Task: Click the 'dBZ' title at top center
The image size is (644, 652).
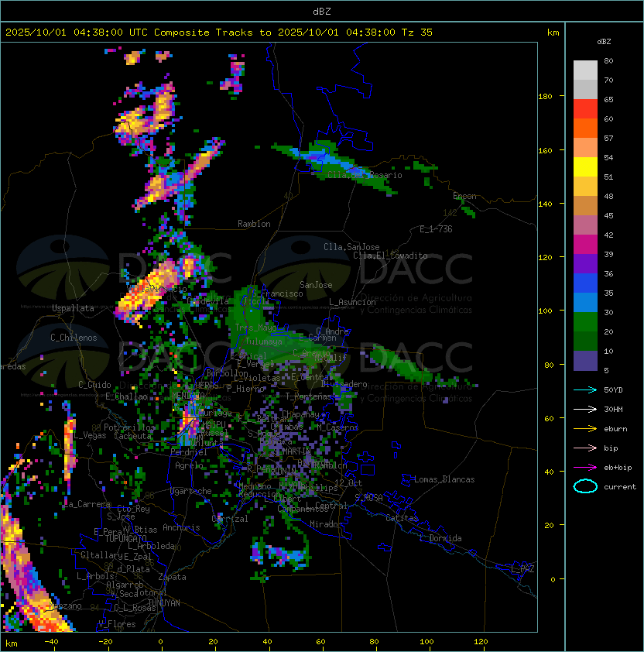Action: (322, 11)
